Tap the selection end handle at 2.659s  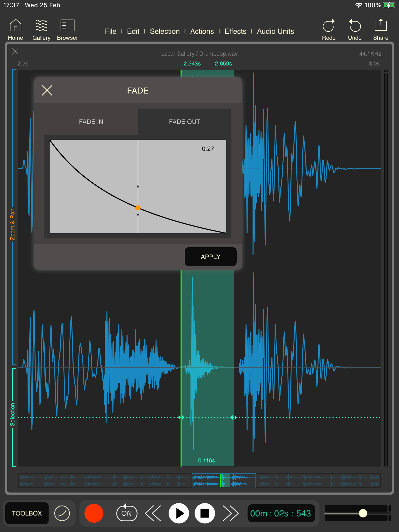click(x=234, y=417)
